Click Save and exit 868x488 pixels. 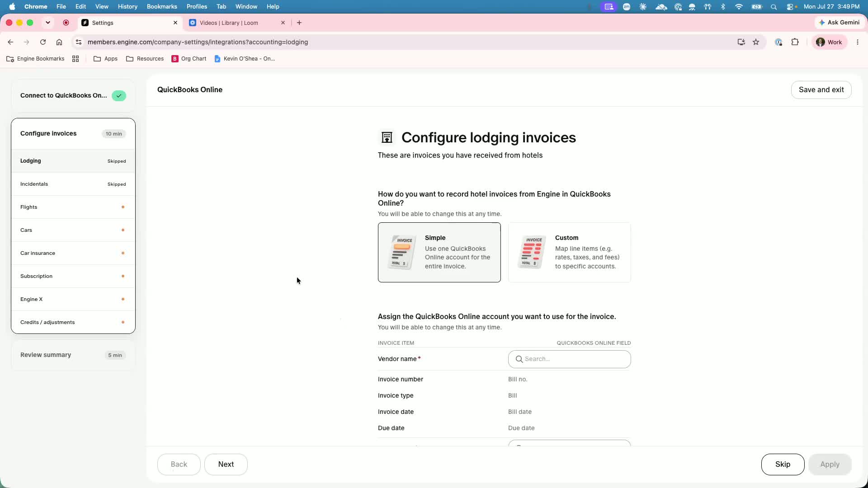pyautogui.click(x=821, y=89)
